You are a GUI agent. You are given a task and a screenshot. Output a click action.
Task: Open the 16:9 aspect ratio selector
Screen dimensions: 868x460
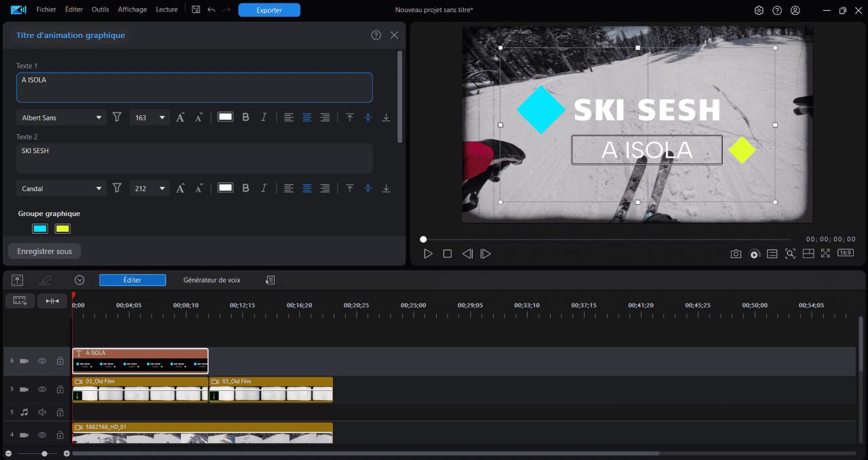[845, 253]
